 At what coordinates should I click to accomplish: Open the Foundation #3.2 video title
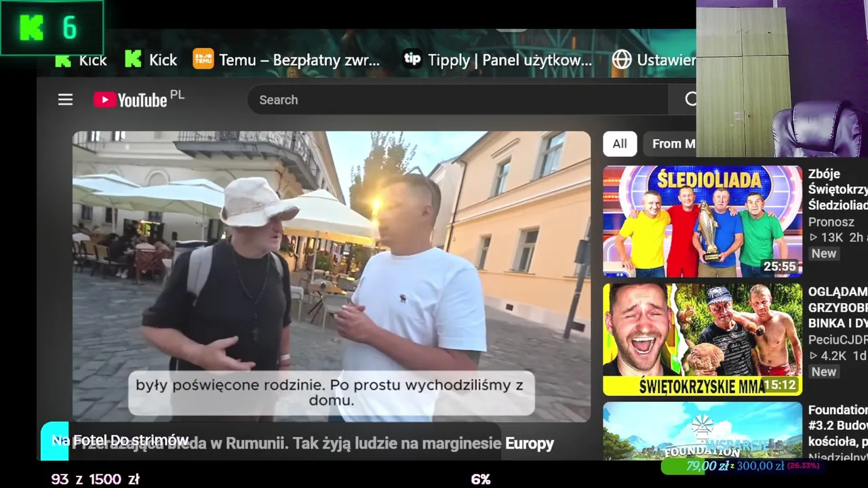[x=837, y=425]
